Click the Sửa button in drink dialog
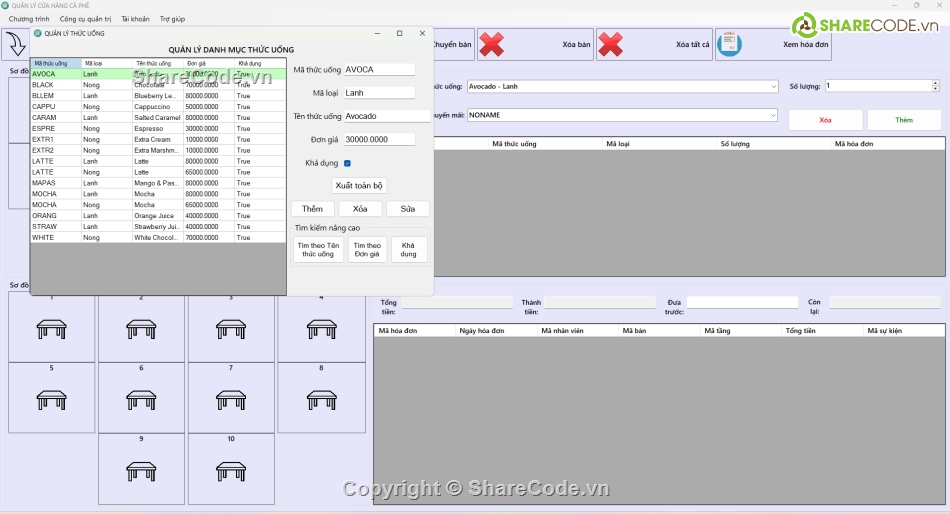The width and height of the screenshot is (950, 514). (x=408, y=209)
